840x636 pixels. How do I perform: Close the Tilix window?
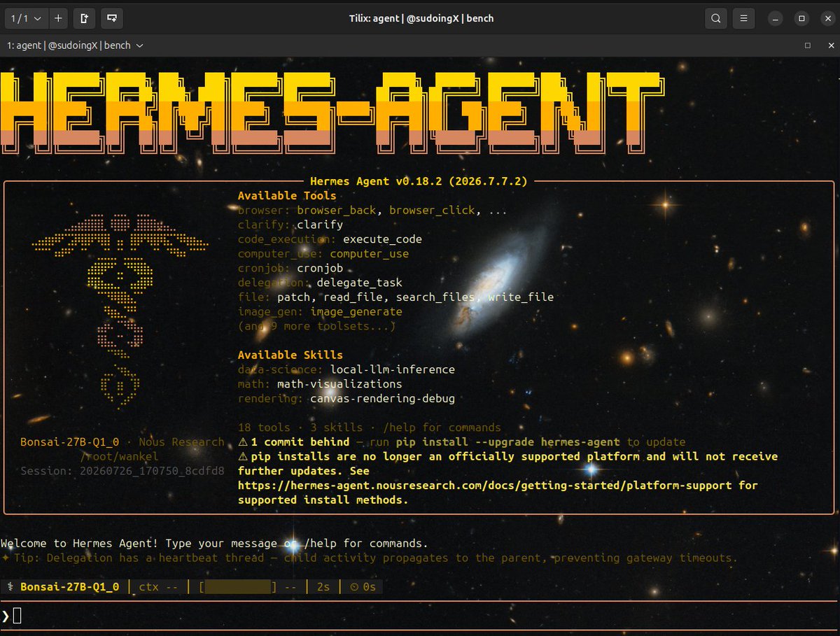pyautogui.click(x=827, y=18)
